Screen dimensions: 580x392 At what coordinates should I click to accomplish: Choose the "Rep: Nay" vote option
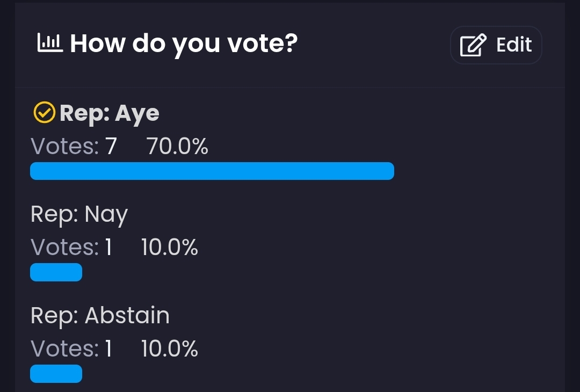[x=79, y=214]
